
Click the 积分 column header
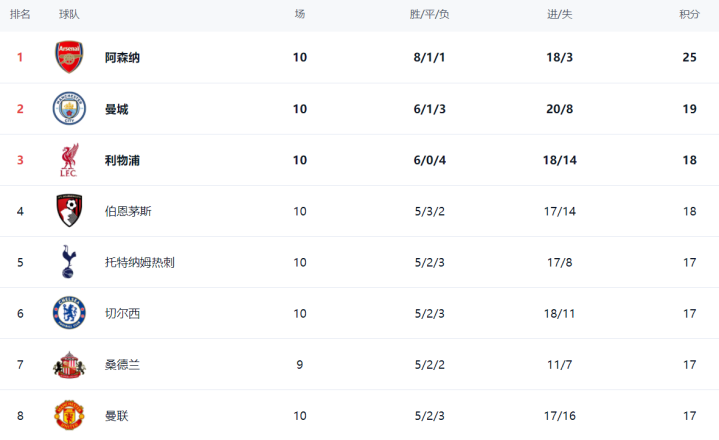tap(689, 14)
